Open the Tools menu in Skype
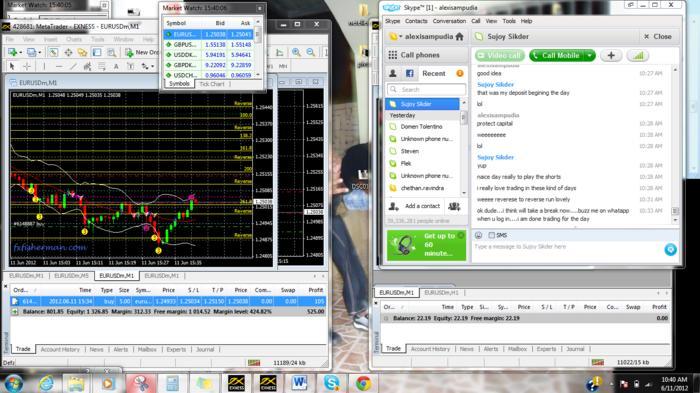The image size is (700, 393). coord(508,21)
